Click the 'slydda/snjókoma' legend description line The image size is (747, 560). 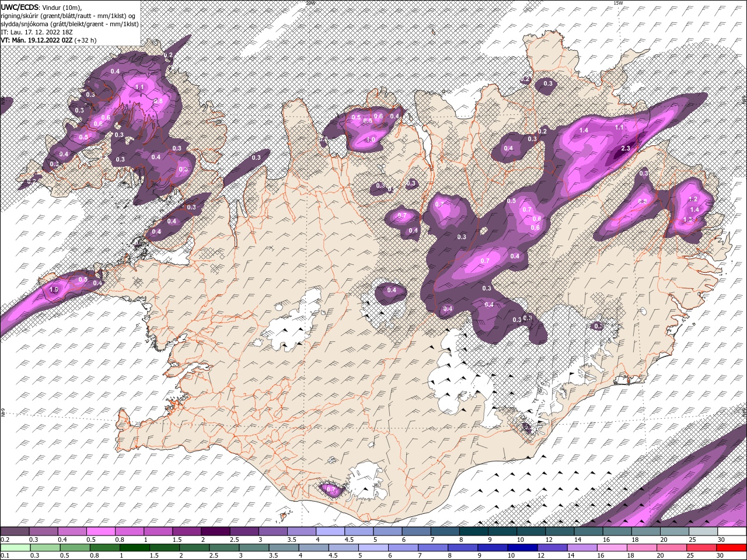[x=69, y=24]
